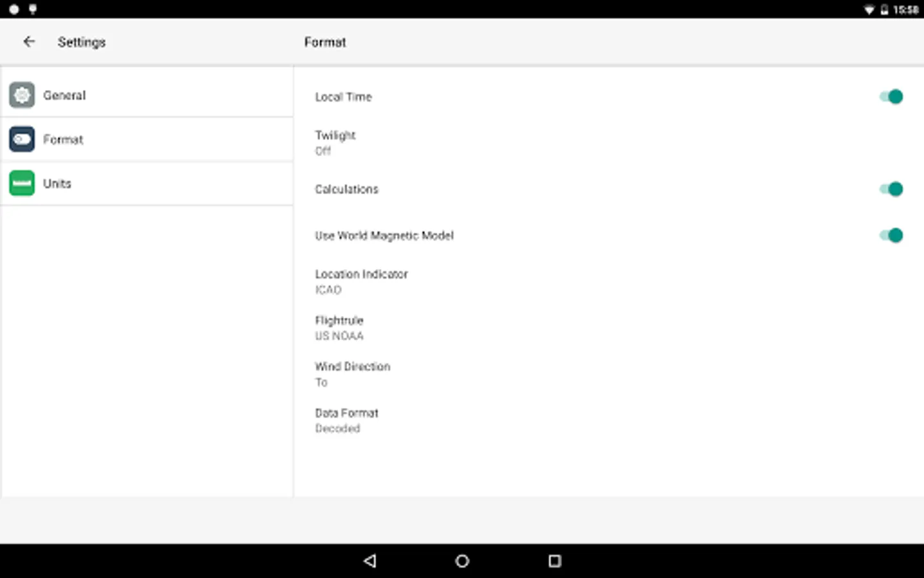924x578 pixels.
Task: Click the Local Time label
Action: point(343,97)
